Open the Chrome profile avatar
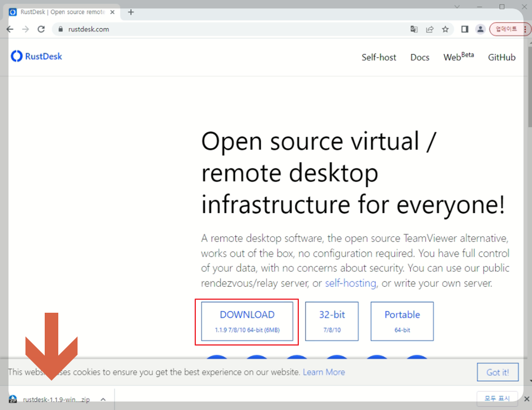Image resolution: width=532 pixels, height=410 pixels. coord(480,29)
